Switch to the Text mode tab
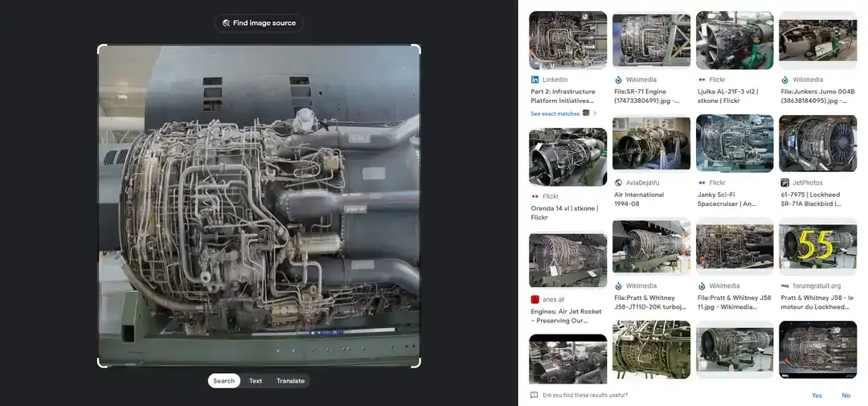The width and height of the screenshot is (868, 406). [x=256, y=381]
